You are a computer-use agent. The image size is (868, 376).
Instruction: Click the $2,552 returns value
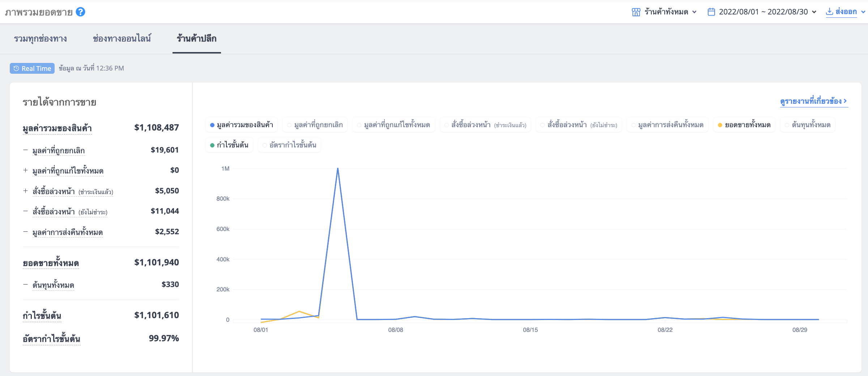(x=167, y=232)
